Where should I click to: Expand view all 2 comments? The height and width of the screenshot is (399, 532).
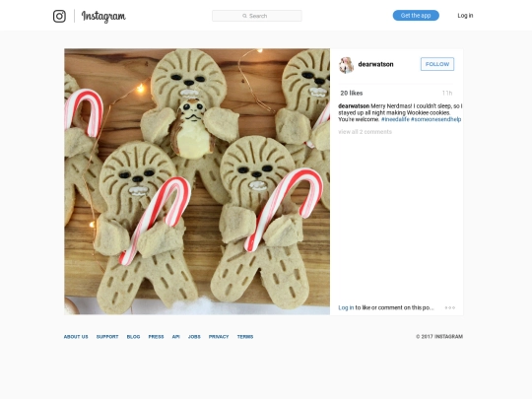pyautogui.click(x=366, y=132)
